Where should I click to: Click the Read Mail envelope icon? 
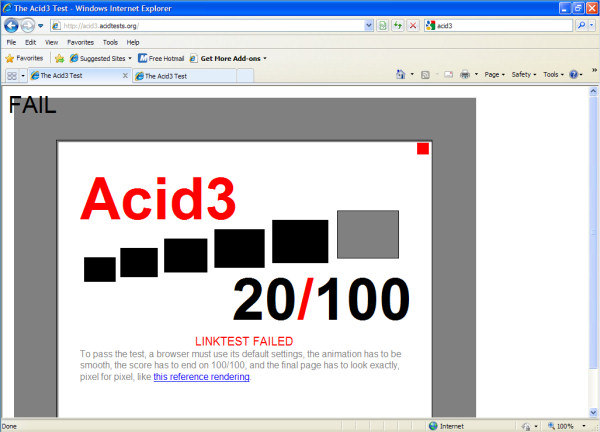pyautogui.click(x=448, y=75)
